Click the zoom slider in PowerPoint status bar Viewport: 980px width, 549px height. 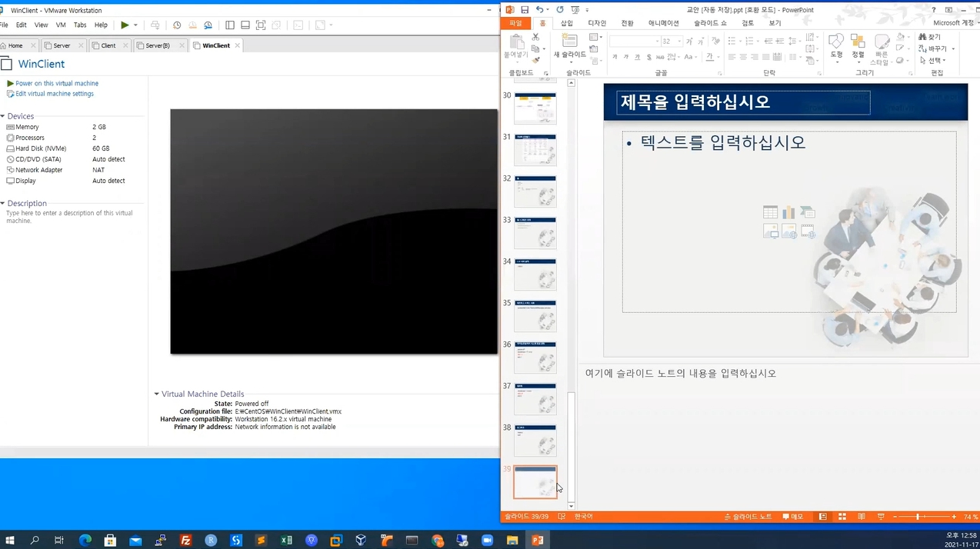[918, 517]
